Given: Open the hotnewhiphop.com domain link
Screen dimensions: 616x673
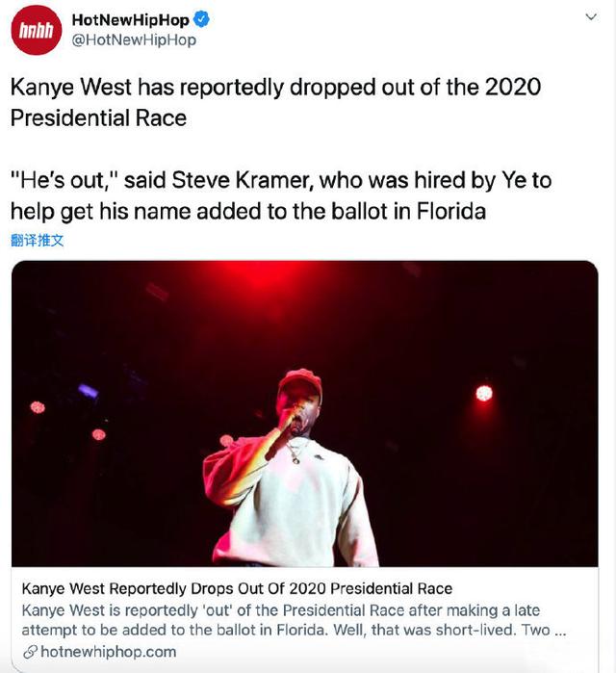Looking at the screenshot, I should [109, 652].
